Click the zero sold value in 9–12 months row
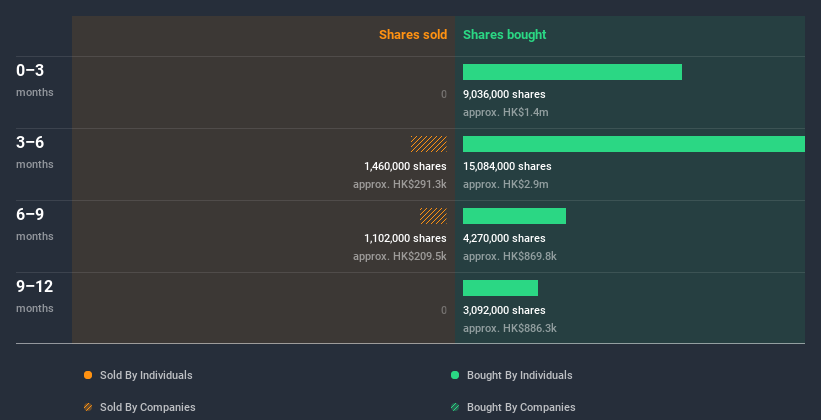This screenshot has width=821, height=420. click(444, 310)
